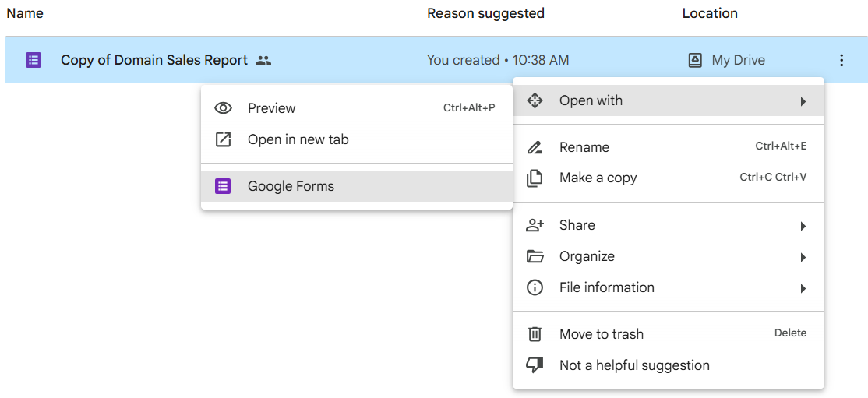868x398 pixels.
Task: Click the Name column header
Action: point(25,13)
